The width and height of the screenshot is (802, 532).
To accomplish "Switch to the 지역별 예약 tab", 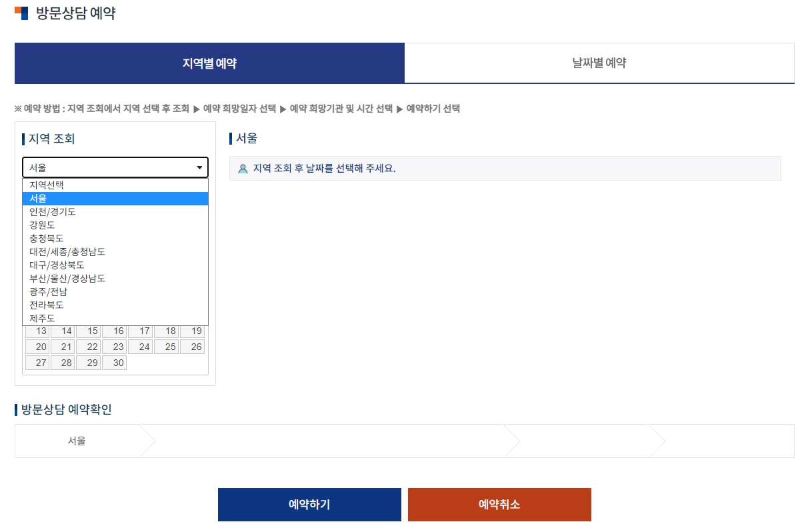I will [209, 63].
